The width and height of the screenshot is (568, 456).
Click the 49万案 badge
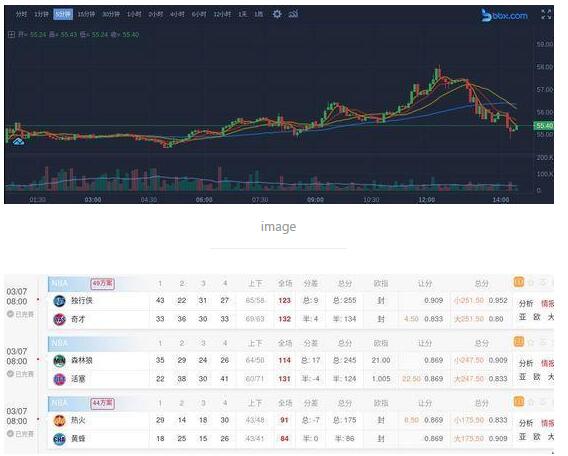tap(103, 283)
